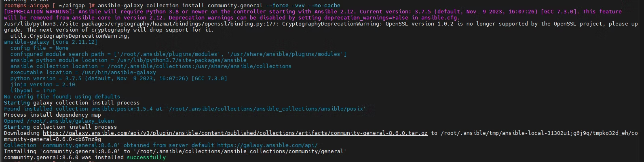Click 'No config file found; using defaults'
The image size is (644, 162).
[x=62, y=97]
